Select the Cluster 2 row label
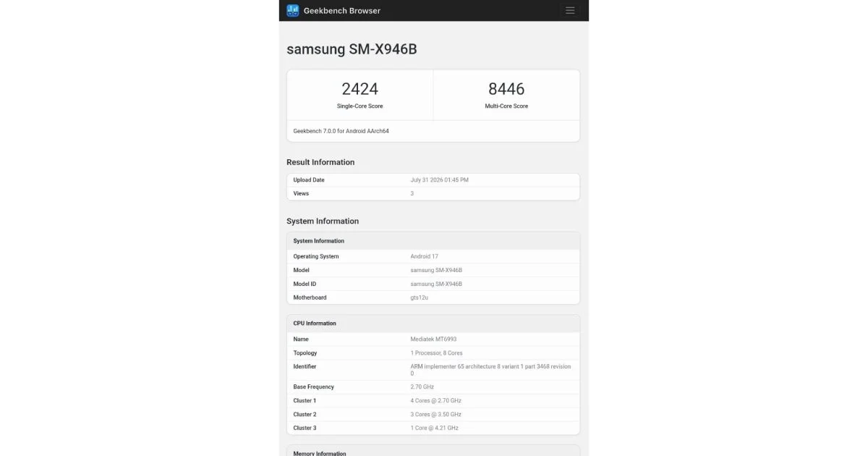The height and width of the screenshot is (456, 868). [x=305, y=414]
